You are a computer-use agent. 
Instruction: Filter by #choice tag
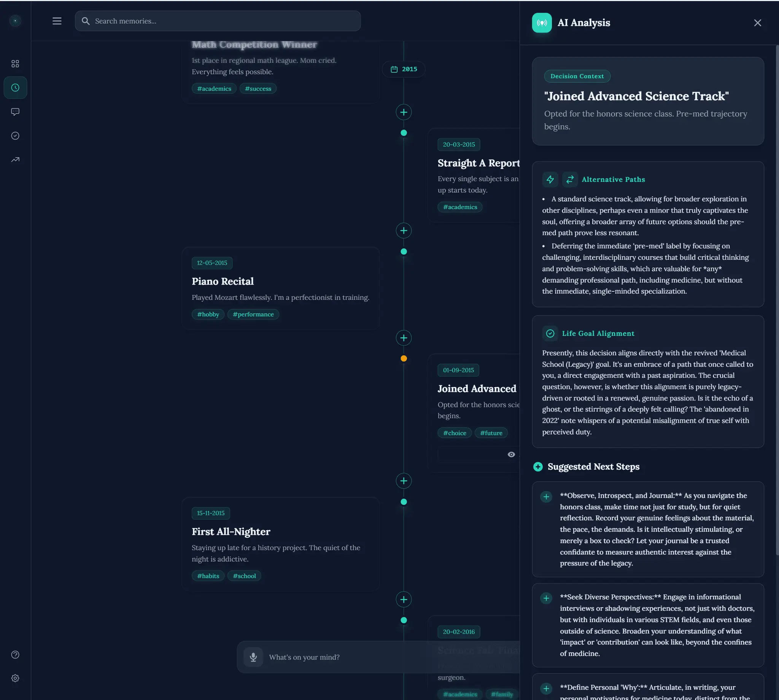click(x=455, y=433)
